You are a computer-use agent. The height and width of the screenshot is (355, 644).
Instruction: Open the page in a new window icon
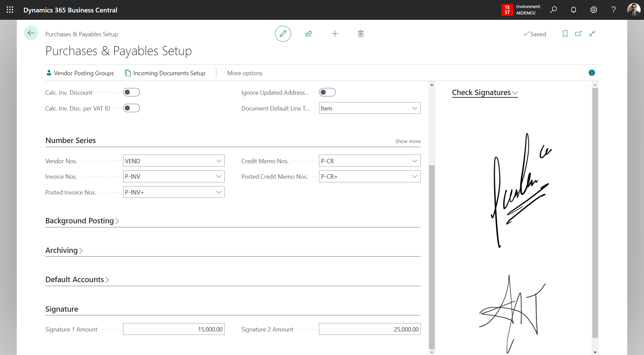click(578, 34)
